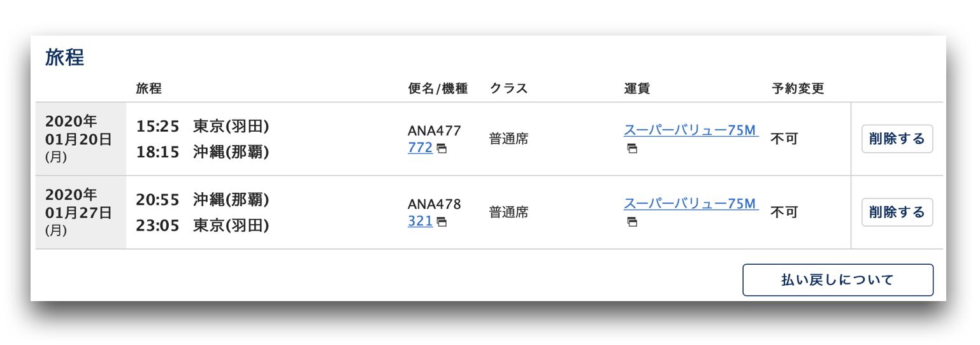Click popup window icon beside 321
This screenshot has width=980, height=345.
coord(442,222)
